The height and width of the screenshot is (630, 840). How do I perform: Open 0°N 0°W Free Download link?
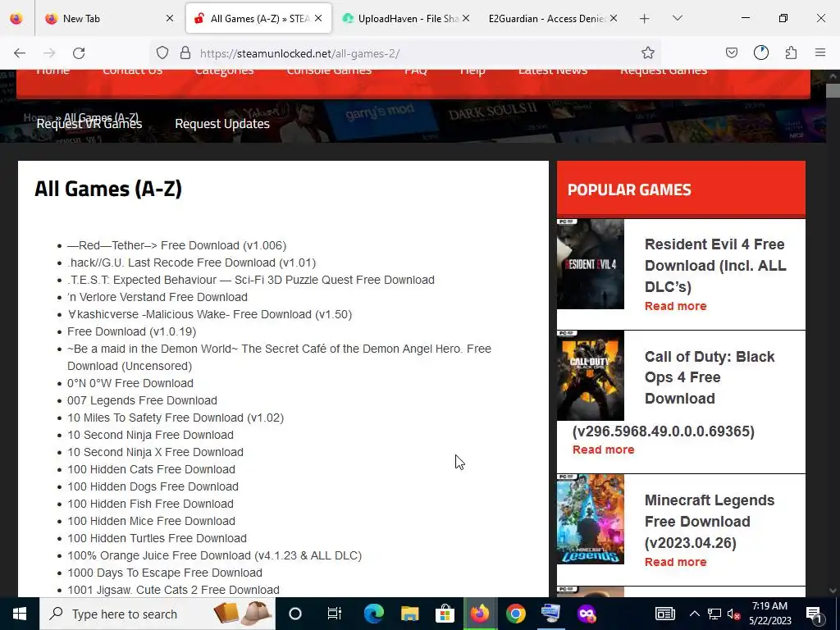[x=130, y=383]
